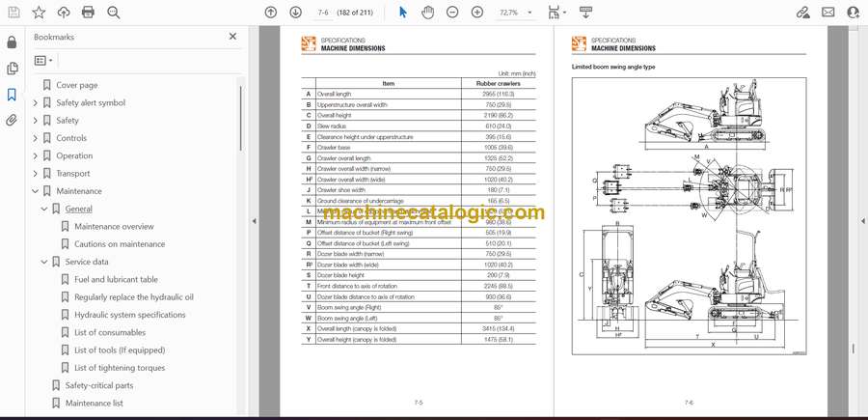Print the document with the printer icon
The image size is (868, 420).
click(88, 13)
